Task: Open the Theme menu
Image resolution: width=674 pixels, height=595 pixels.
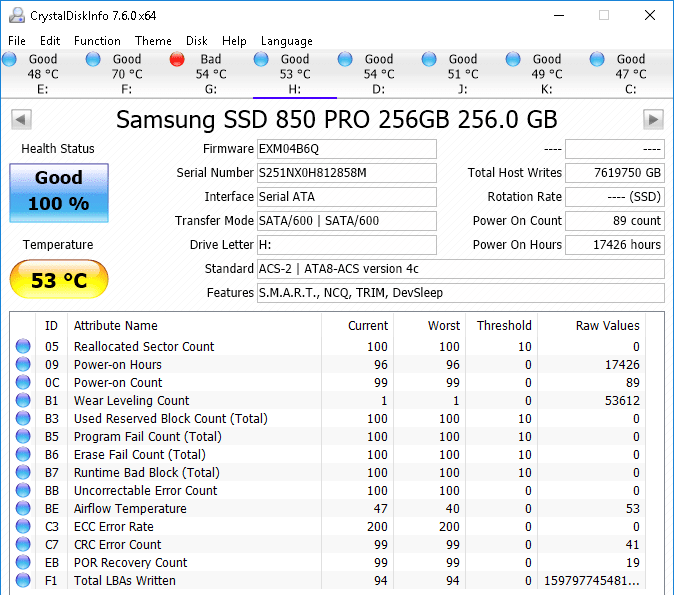Action: [153, 41]
